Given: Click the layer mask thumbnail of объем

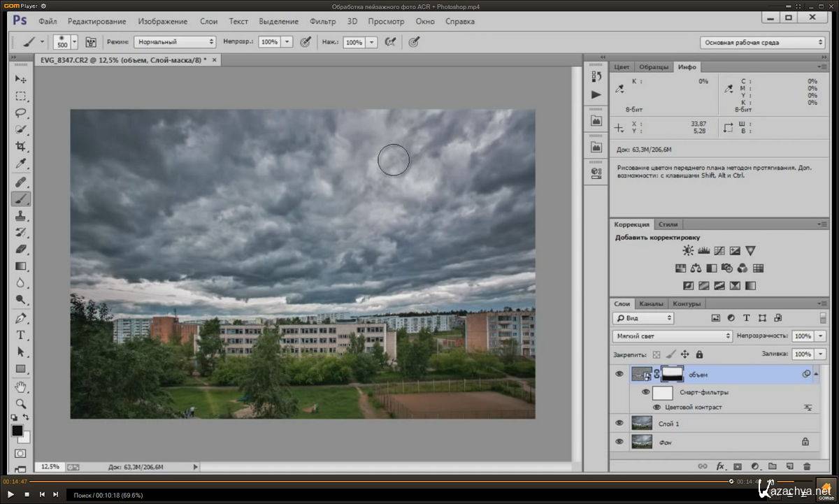Looking at the screenshot, I should click(672, 375).
